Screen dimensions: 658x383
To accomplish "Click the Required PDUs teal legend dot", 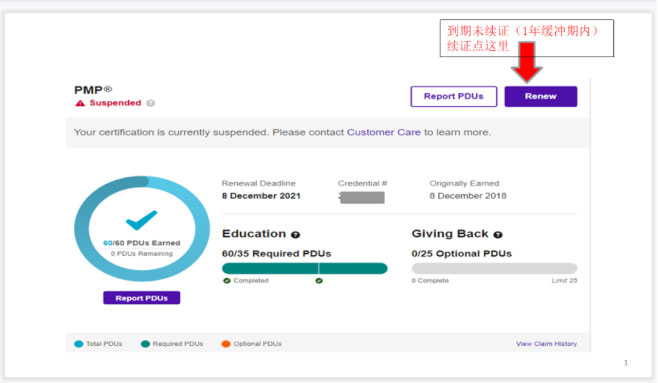I will click(x=145, y=344).
